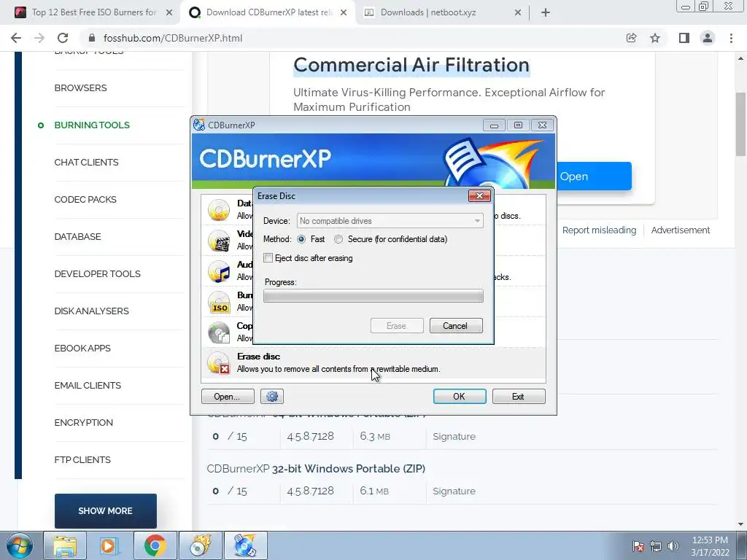Share this page using the share icon
The image size is (747, 560).
pos(631,38)
